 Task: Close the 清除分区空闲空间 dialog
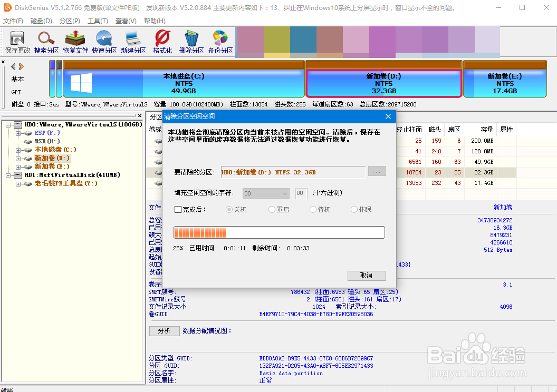click(388, 116)
